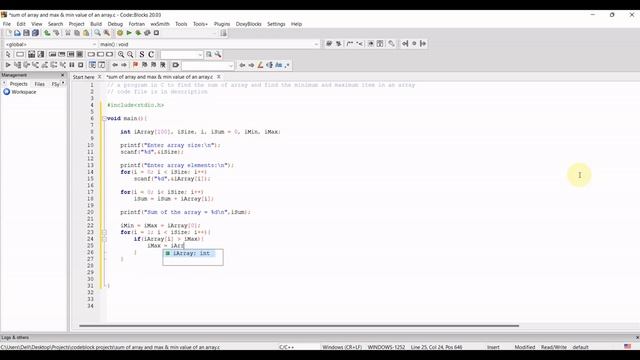
Task: Click the S source toolbar icon
Action: (x=142, y=54)
